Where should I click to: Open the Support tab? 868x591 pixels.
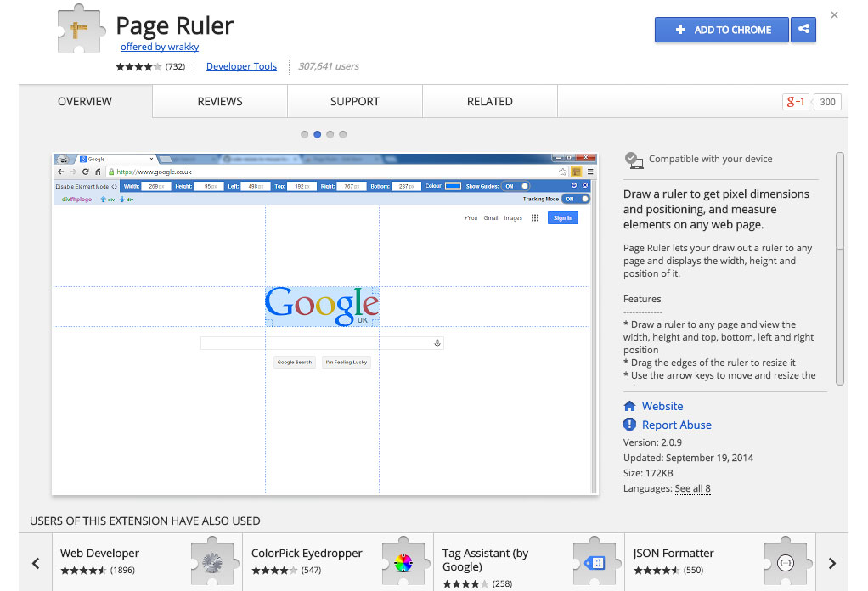(x=355, y=101)
